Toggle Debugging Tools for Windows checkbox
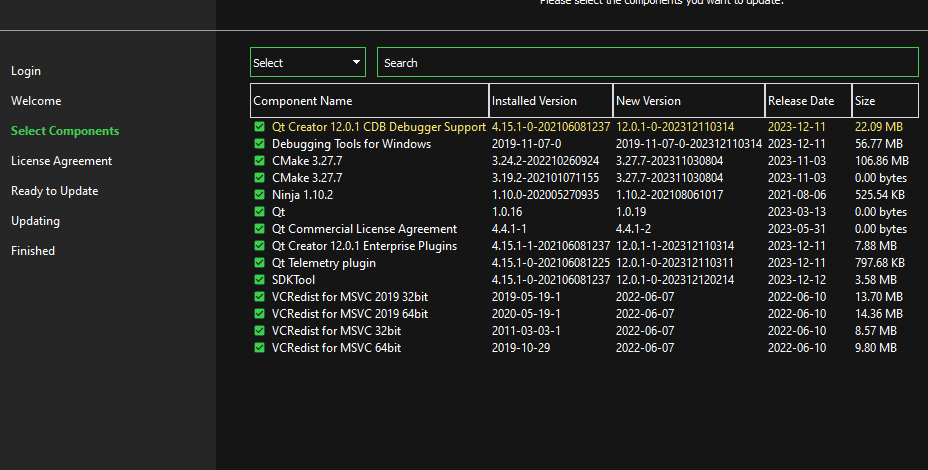Viewport: 928px width, 470px height. 259,144
